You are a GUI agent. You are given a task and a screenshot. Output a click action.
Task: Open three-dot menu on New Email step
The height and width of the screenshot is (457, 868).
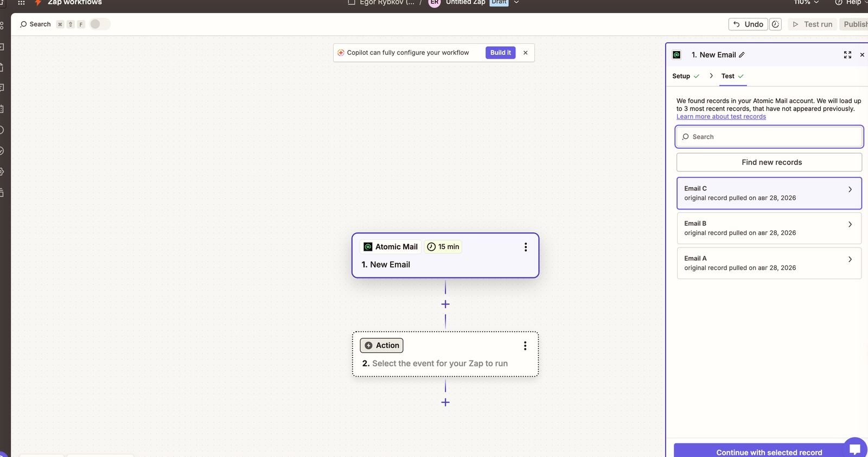pos(525,247)
